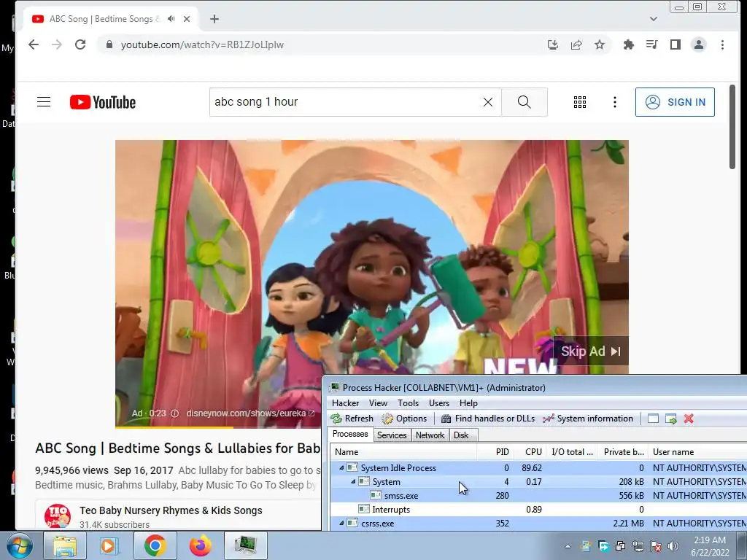Run YouTube search magnifier button
Image resolution: width=747 pixels, height=560 pixels.
524,102
